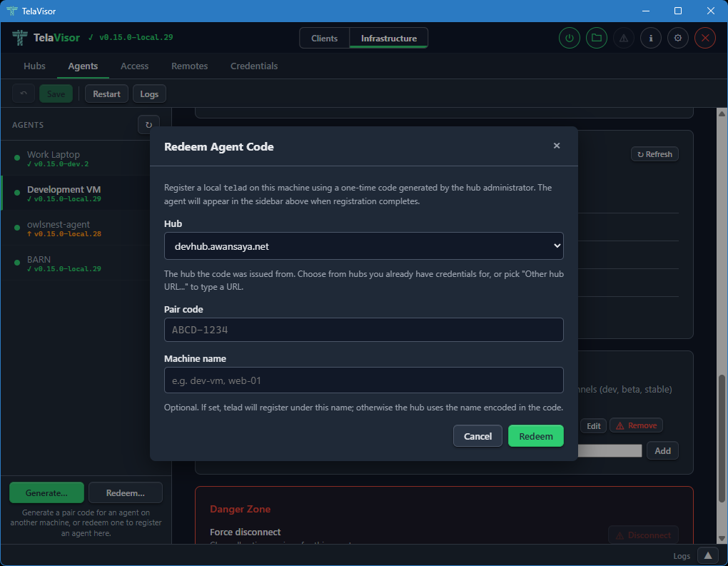Viewport: 728px width, 566px height.
Task: Click the gray input beside Add button
Action: click(x=610, y=450)
